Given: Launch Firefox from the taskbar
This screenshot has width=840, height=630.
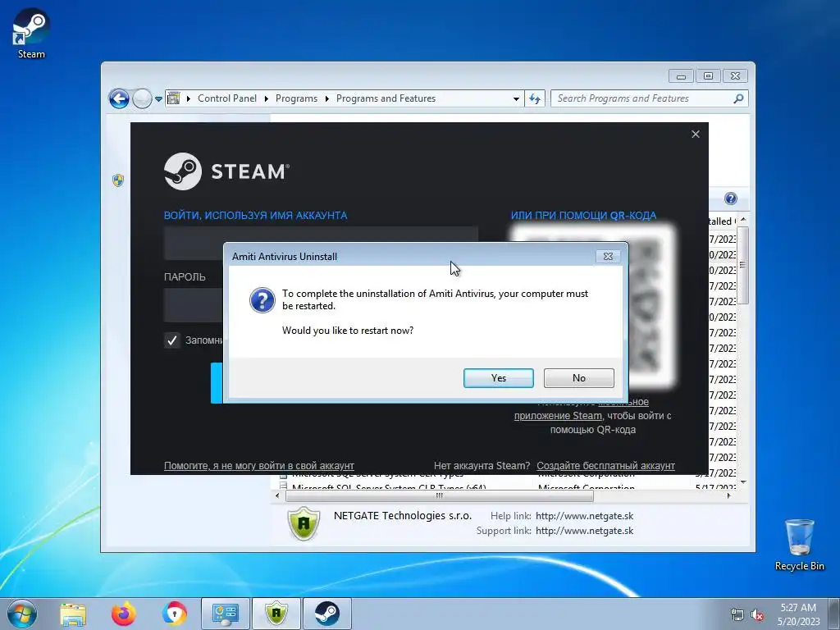Looking at the screenshot, I should (x=123, y=614).
